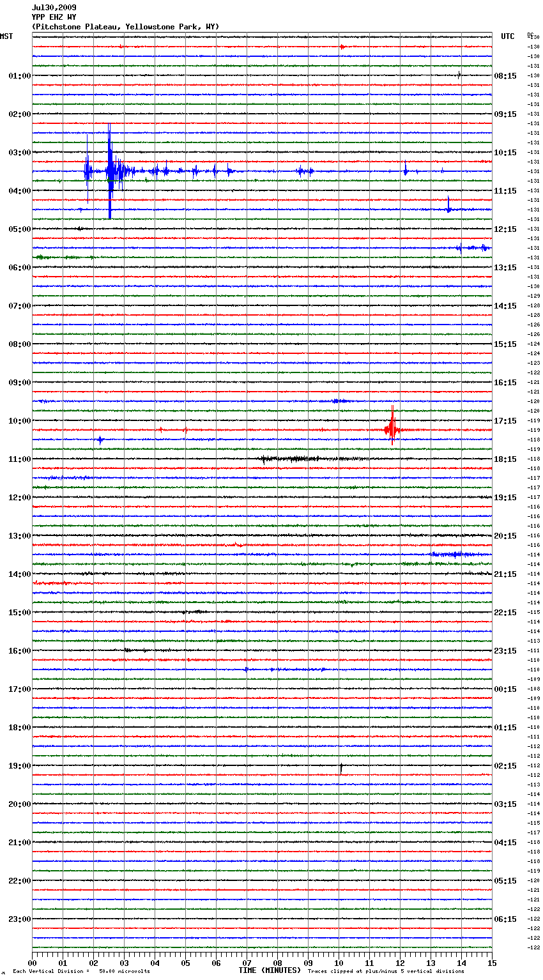This screenshot has width=543, height=980.
Task: Select the 17:15 UTC time label
Action: coord(505,421)
